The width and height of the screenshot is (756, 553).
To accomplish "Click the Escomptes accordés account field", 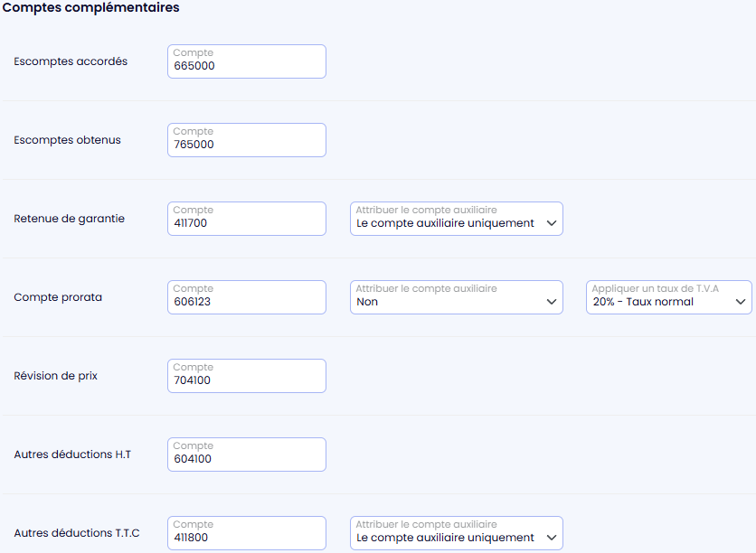I will pos(246,61).
